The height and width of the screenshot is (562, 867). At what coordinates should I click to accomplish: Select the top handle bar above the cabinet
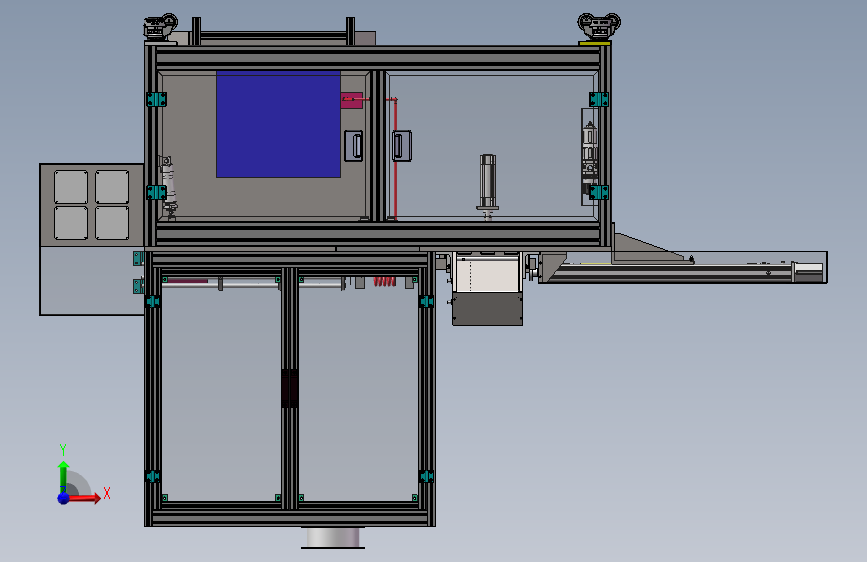point(274,36)
